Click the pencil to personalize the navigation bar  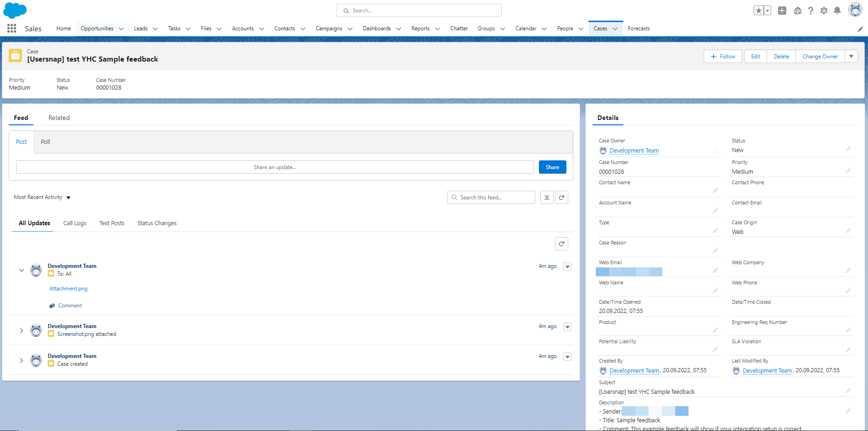click(x=860, y=29)
